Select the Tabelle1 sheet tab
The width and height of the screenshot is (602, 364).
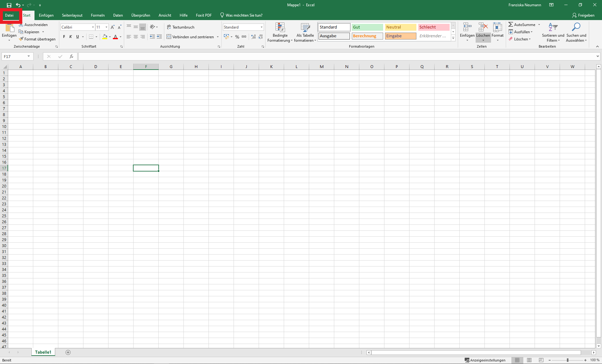point(43,352)
